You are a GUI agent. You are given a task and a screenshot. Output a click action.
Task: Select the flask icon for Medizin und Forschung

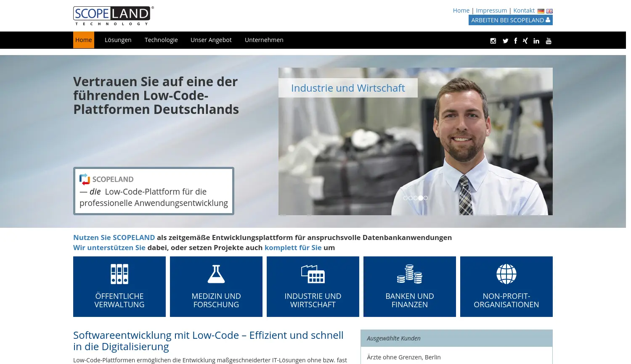216,273
